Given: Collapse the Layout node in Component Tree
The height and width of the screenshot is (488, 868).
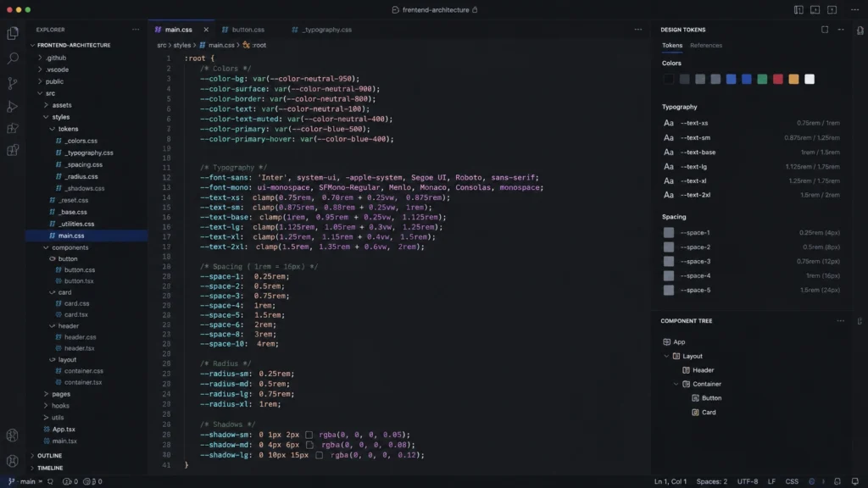Looking at the screenshot, I should tap(666, 356).
